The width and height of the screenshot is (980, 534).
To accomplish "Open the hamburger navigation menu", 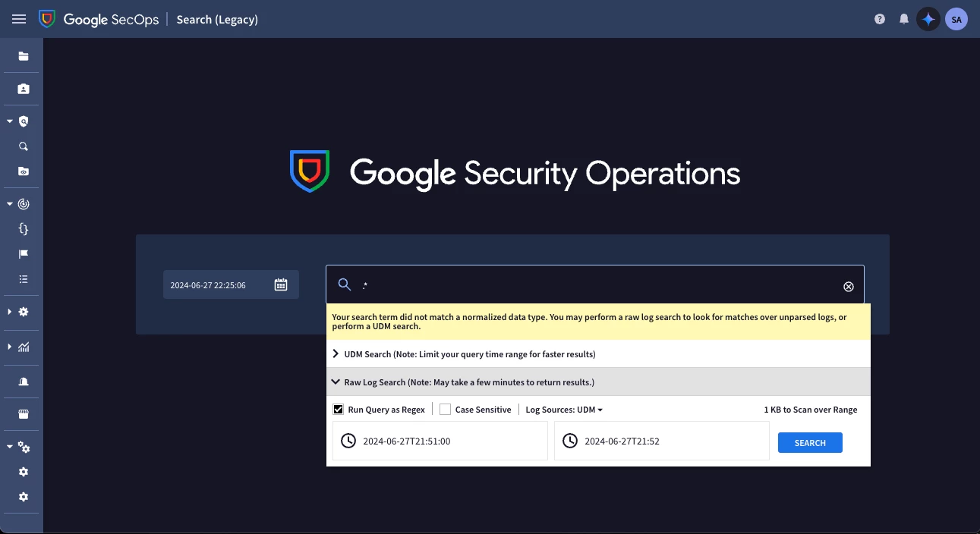I will pyautogui.click(x=19, y=19).
